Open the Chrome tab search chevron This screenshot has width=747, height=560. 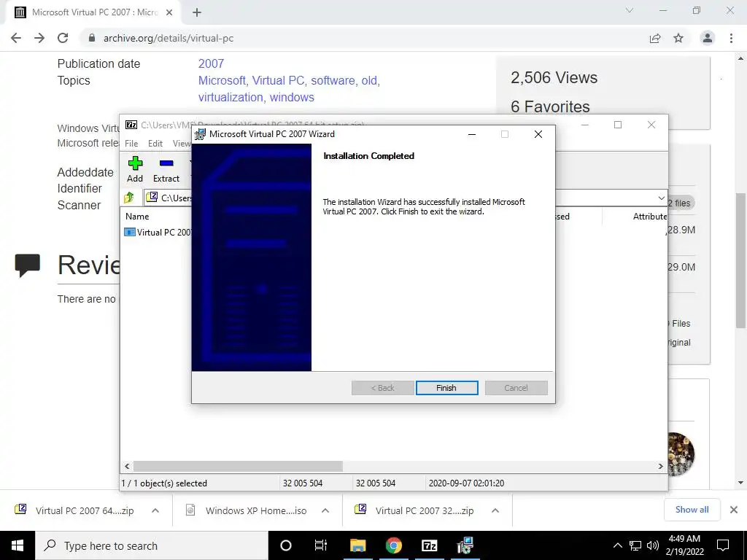pos(630,10)
